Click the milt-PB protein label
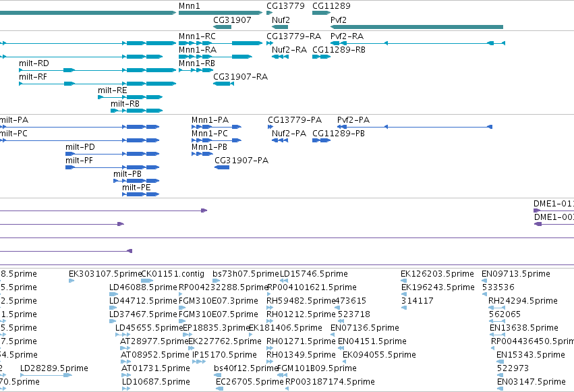 127,174
